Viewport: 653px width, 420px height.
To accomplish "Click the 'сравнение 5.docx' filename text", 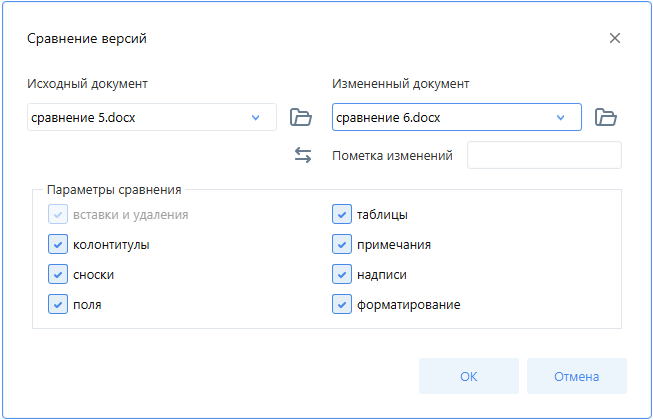I will pos(84,118).
